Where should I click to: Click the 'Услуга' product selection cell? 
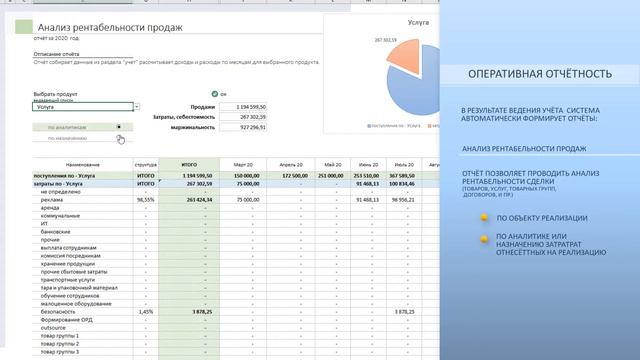(83, 107)
